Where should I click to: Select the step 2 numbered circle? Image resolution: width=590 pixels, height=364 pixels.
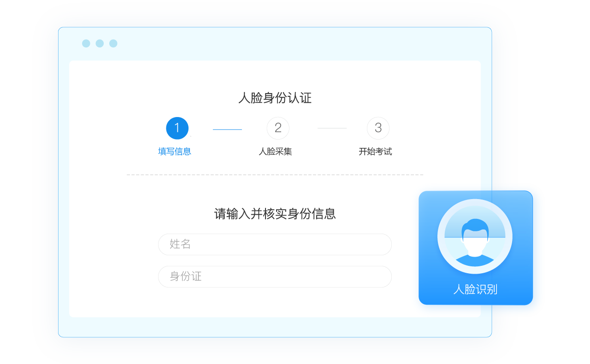coord(278,128)
